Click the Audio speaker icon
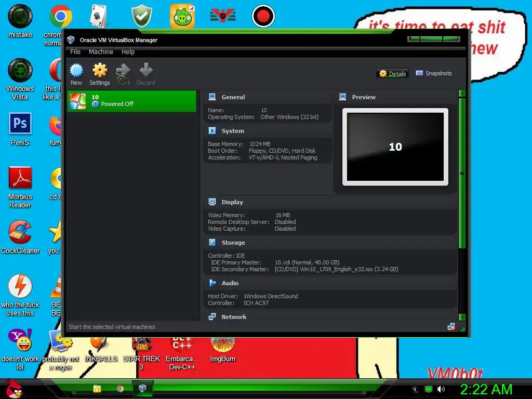 212,283
